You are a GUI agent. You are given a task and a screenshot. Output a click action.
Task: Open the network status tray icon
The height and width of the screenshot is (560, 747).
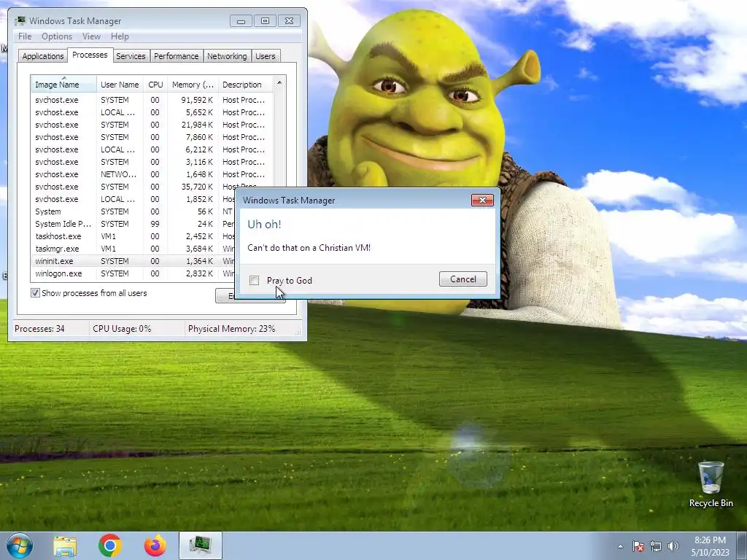click(656, 546)
